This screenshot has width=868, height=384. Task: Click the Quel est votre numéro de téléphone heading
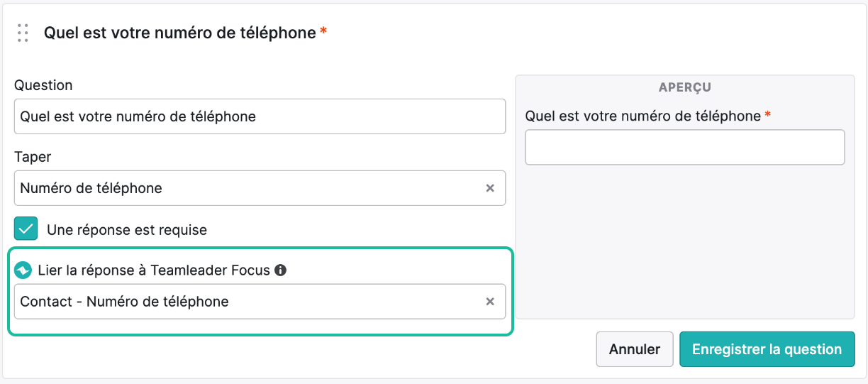[x=180, y=33]
